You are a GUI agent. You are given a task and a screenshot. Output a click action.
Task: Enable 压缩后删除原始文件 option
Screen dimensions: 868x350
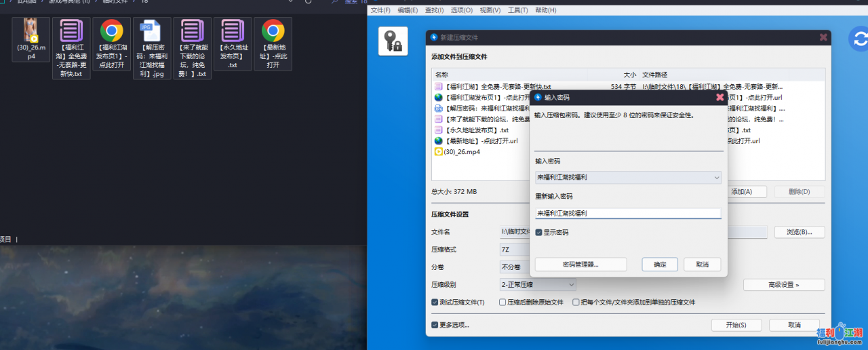tap(502, 302)
